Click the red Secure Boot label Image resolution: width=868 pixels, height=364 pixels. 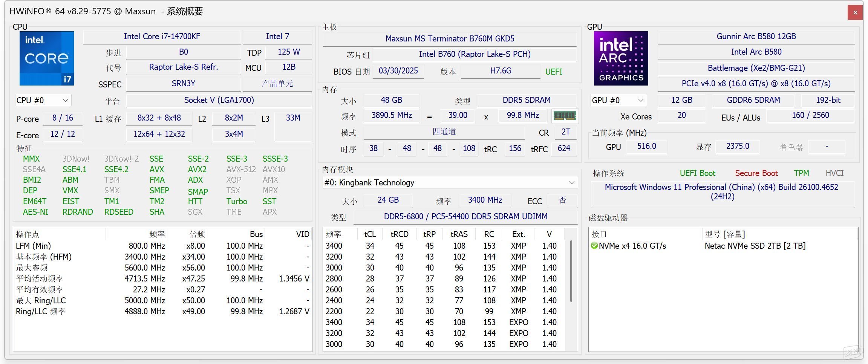tap(756, 173)
